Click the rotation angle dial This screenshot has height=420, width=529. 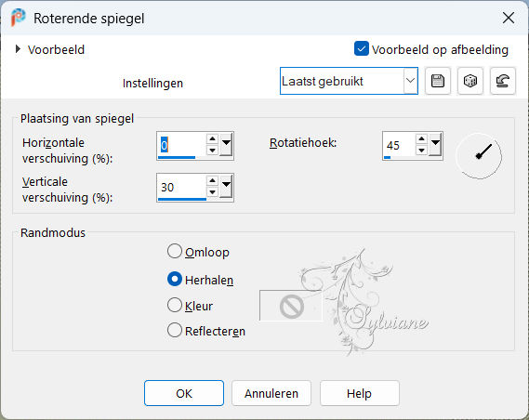(x=479, y=156)
